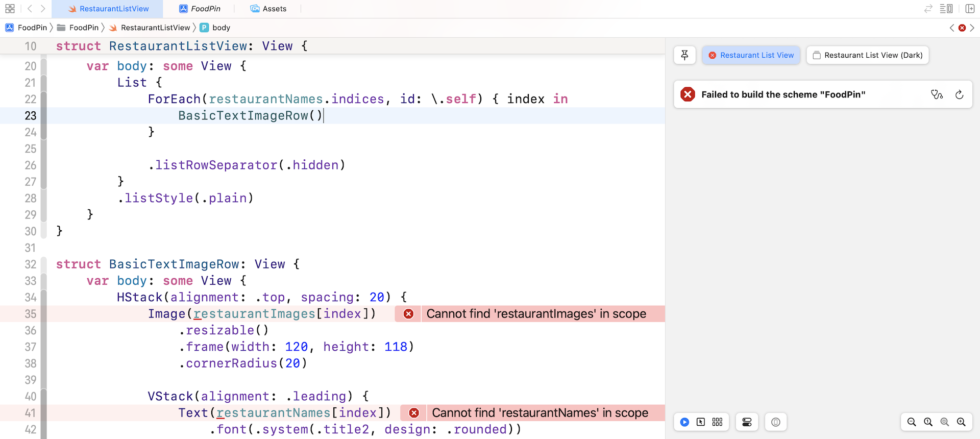980x439 pixels.
Task: Jump to the previous issue
Action: pos(952,28)
